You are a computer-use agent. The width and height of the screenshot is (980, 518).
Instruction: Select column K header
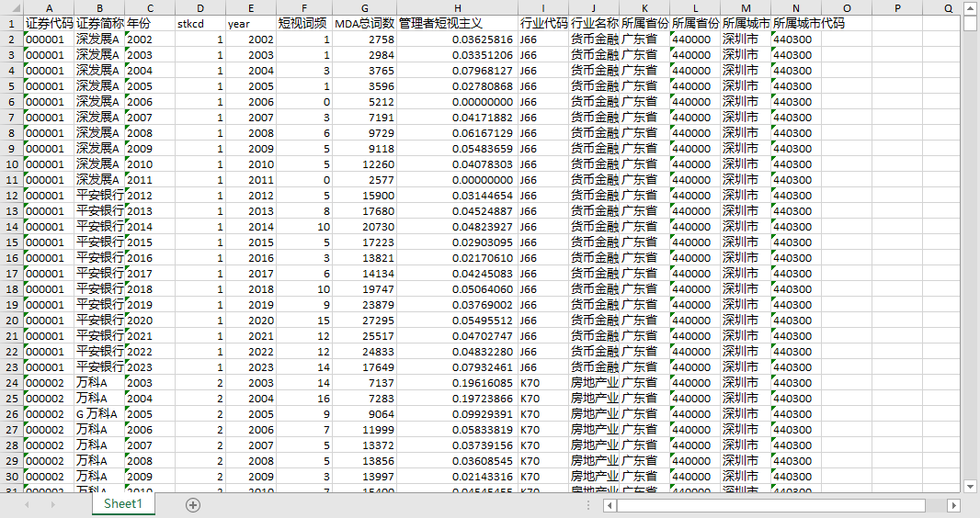644,8
